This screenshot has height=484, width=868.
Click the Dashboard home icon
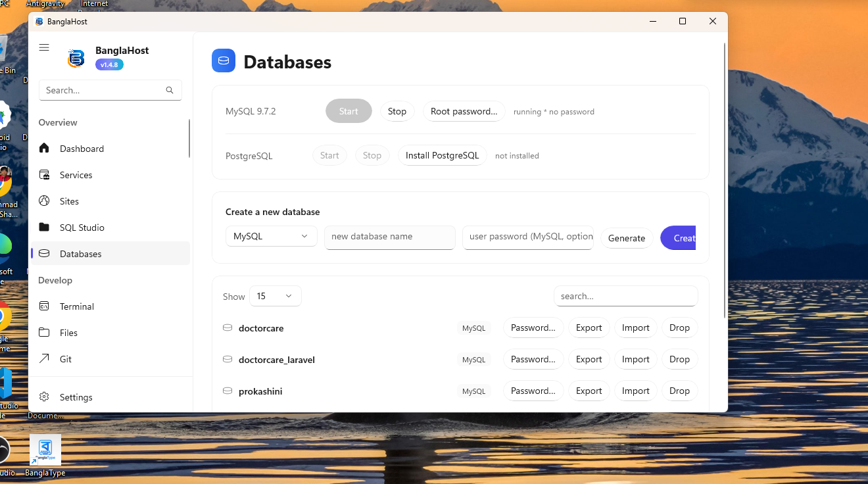44,148
